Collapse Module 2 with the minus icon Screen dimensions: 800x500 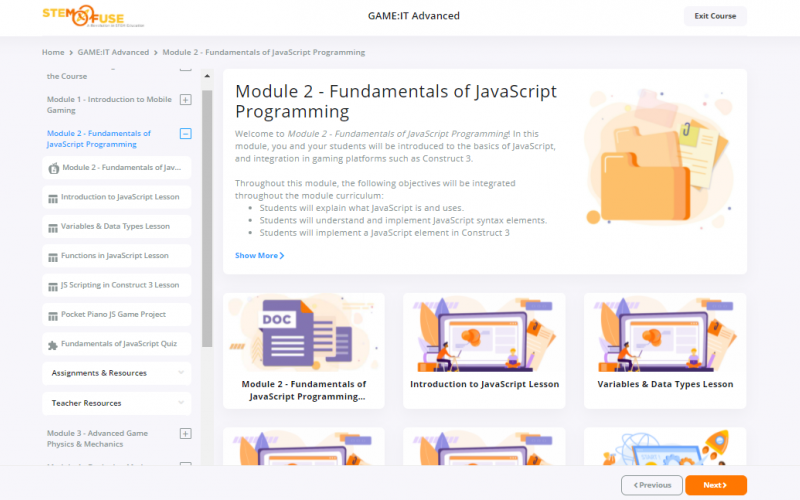click(x=186, y=134)
